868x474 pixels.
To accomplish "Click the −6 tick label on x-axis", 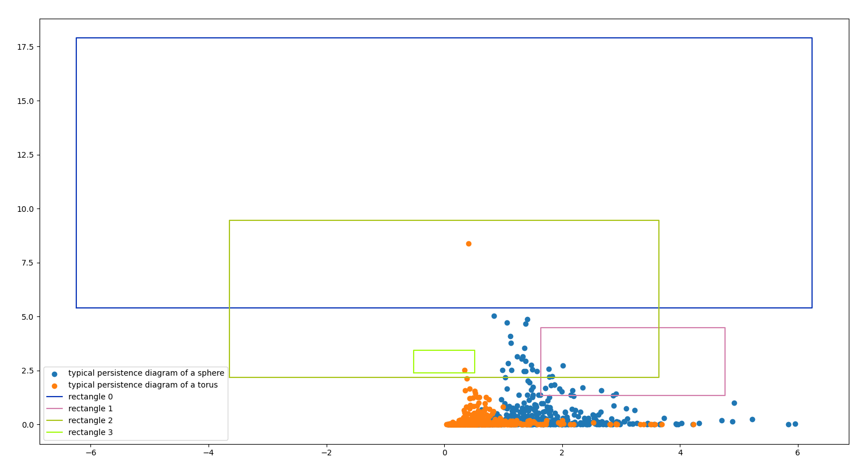I will click(x=90, y=453).
